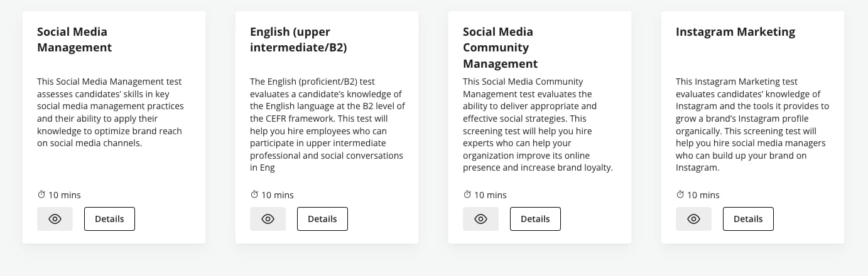The height and width of the screenshot is (276, 868).
Task: Select the English (upper intermediate/B2) title
Action: (x=298, y=40)
